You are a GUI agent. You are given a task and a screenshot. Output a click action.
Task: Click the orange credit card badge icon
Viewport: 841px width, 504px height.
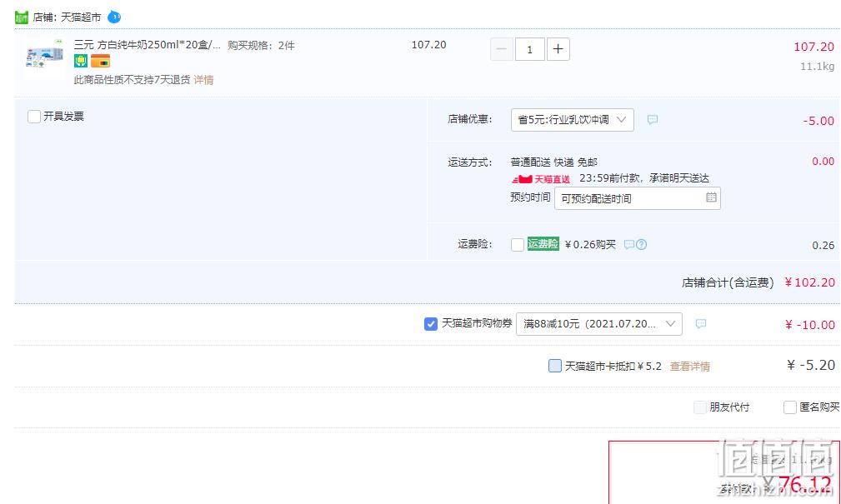(100, 61)
